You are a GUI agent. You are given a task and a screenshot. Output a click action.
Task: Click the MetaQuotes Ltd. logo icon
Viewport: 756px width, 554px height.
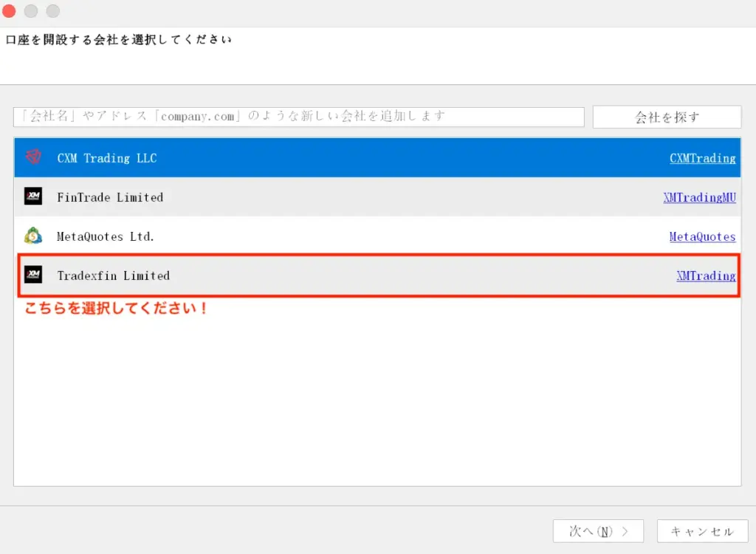[32, 236]
